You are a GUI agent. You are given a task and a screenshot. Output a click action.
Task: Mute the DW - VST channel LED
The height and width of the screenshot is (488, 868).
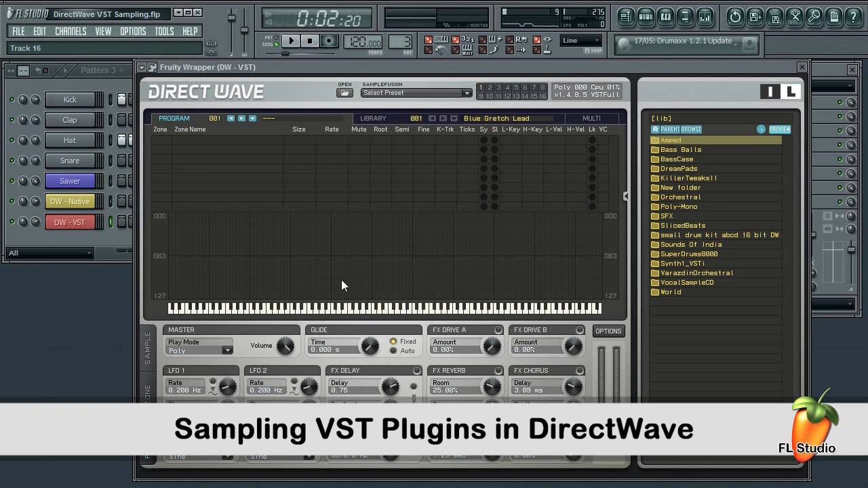click(12, 222)
